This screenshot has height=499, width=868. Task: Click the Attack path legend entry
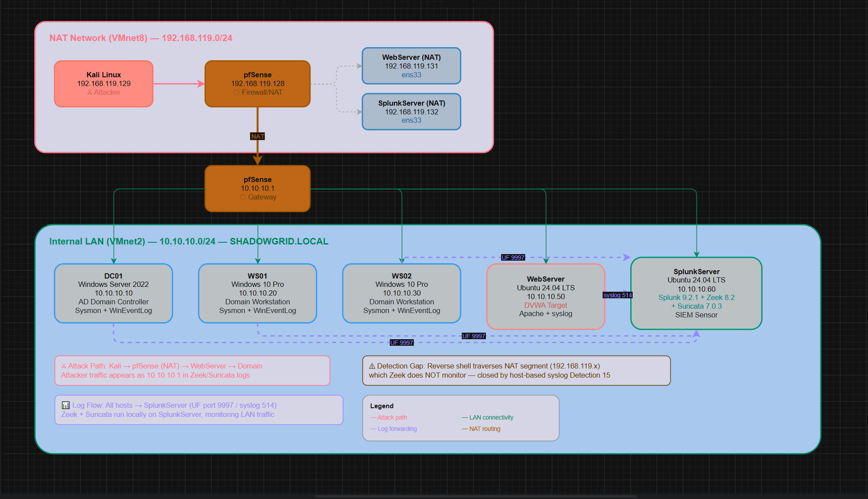coord(389,418)
